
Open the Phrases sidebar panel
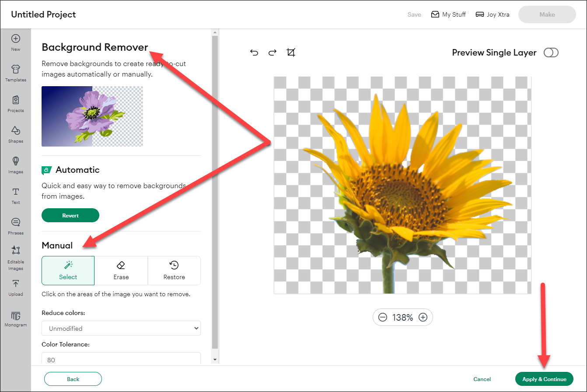(16, 226)
